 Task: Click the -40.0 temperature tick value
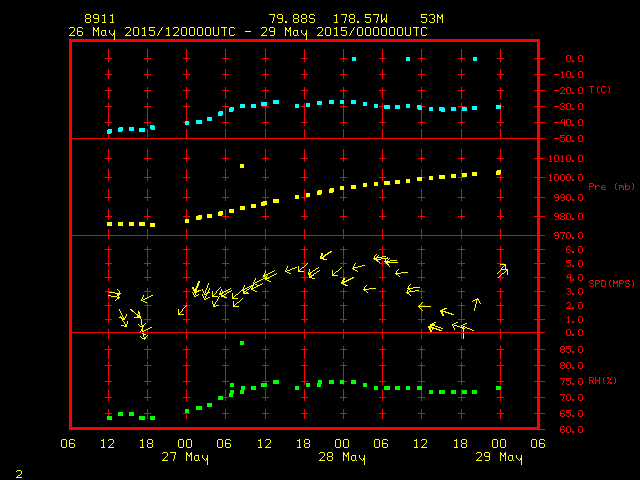(x=568, y=122)
